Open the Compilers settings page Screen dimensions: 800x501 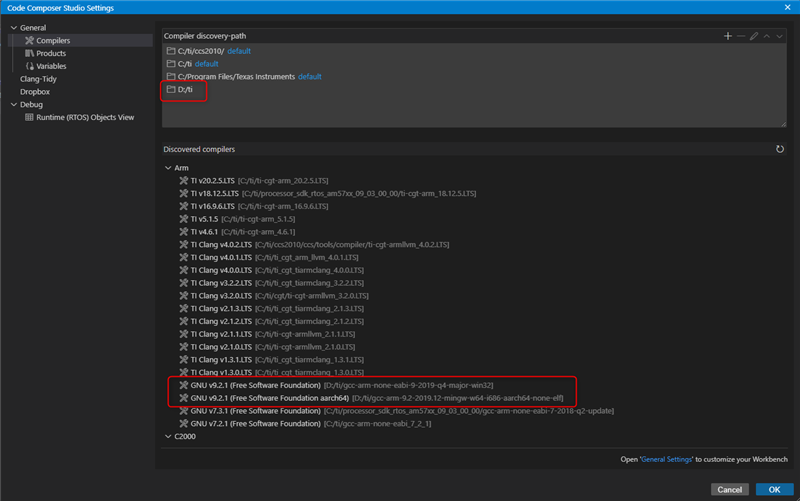coord(53,40)
